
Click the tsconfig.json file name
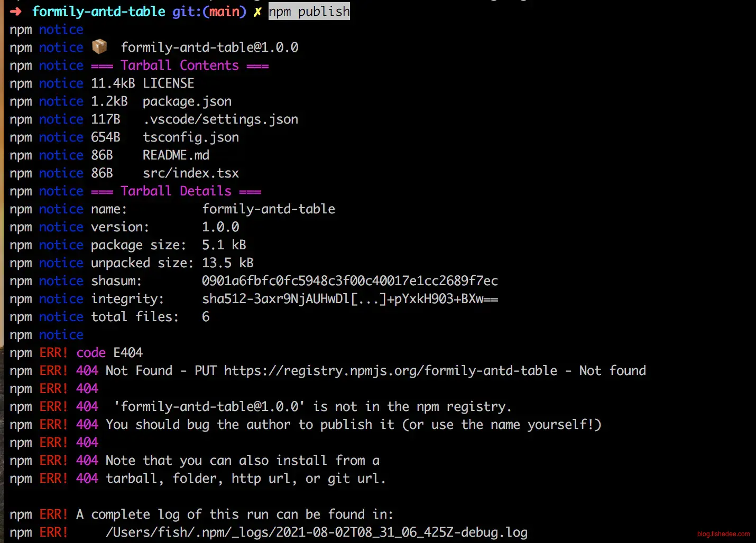point(190,137)
